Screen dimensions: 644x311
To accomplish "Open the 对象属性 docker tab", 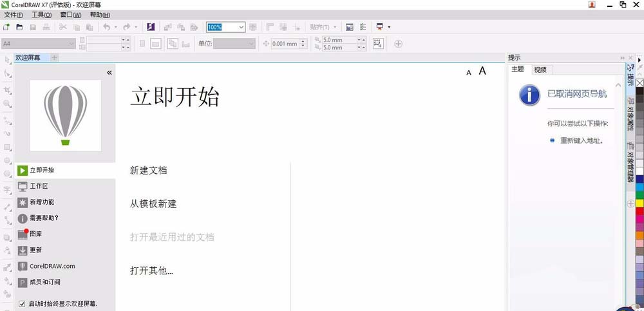I will (630, 114).
